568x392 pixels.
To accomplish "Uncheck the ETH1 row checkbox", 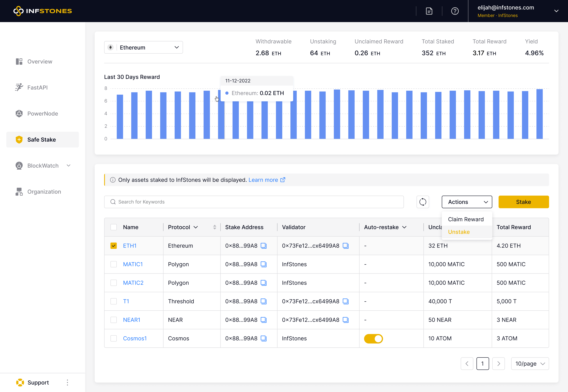I will click(x=114, y=246).
